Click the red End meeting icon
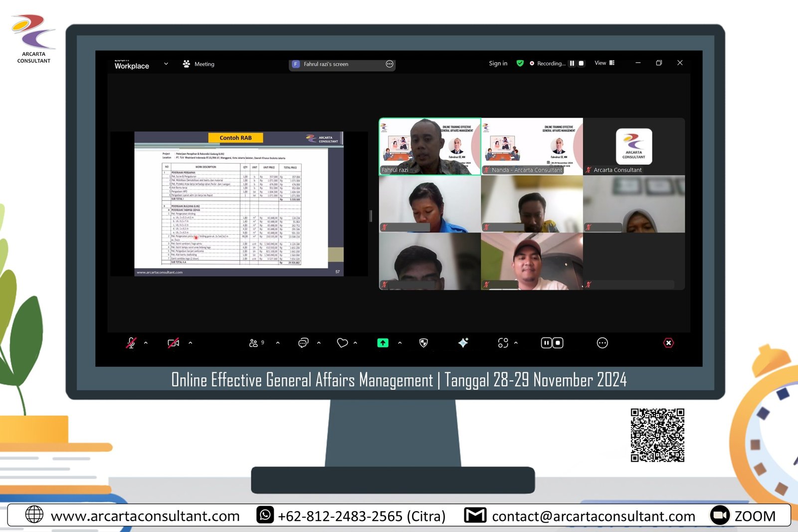798x532 pixels. [x=668, y=343]
